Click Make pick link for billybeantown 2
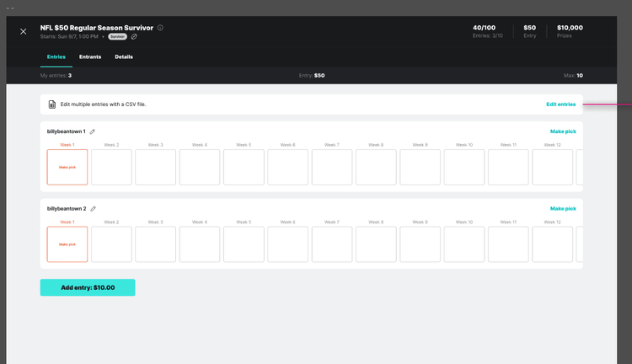 563,208
